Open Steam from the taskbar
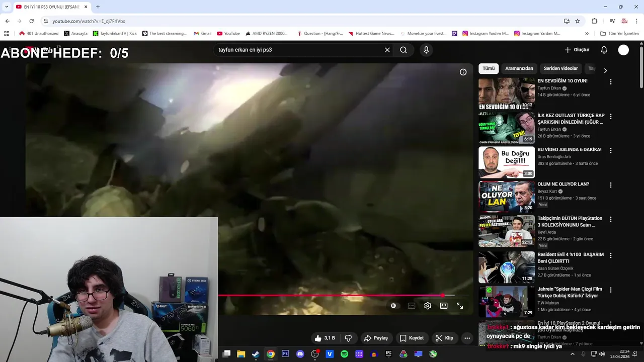The height and width of the screenshot is (362, 644). [x=256, y=354]
